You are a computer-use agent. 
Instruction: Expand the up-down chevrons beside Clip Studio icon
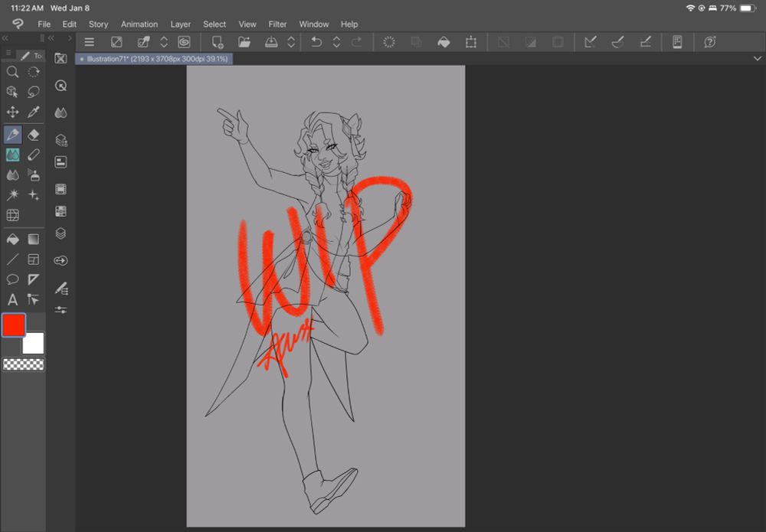click(x=164, y=42)
